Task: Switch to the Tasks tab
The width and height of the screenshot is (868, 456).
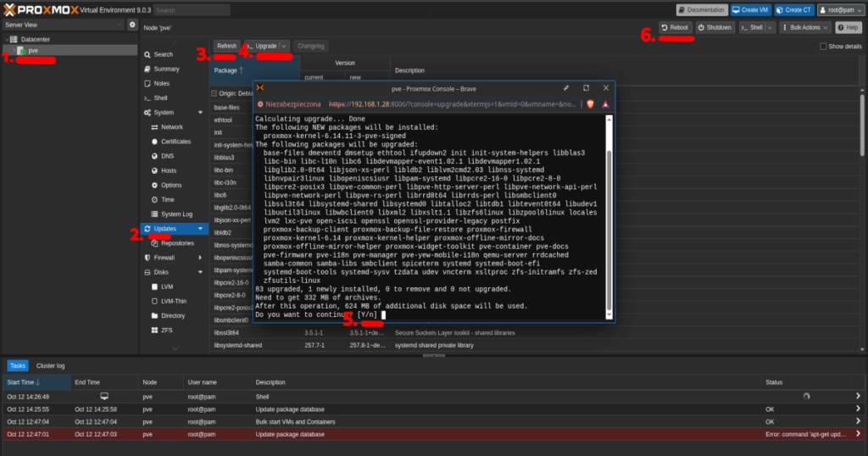Action: (x=17, y=366)
